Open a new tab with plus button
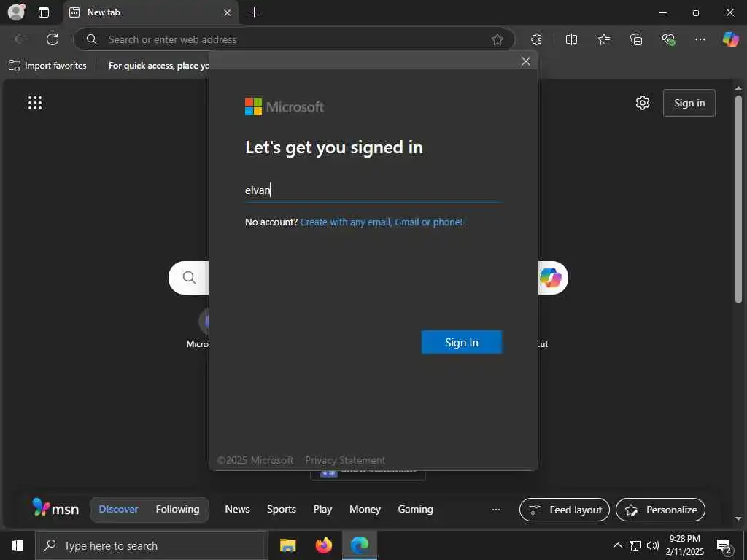Image resolution: width=747 pixels, height=560 pixels. tap(255, 12)
